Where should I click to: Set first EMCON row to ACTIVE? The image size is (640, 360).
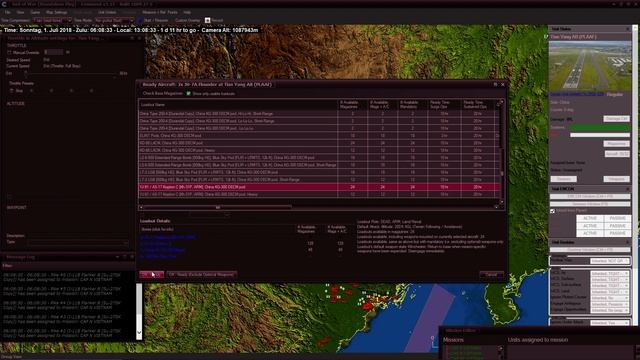(590, 218)
